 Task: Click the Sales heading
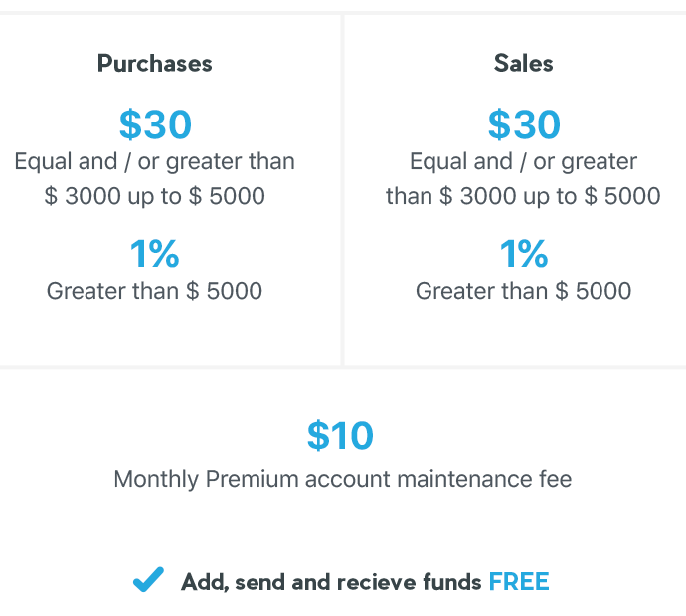524,63
